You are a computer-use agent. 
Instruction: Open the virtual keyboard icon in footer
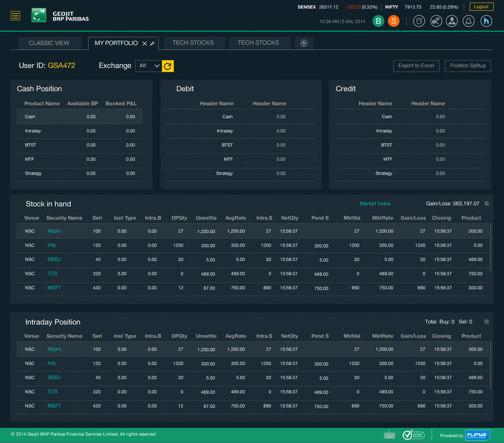pos(390,435)
